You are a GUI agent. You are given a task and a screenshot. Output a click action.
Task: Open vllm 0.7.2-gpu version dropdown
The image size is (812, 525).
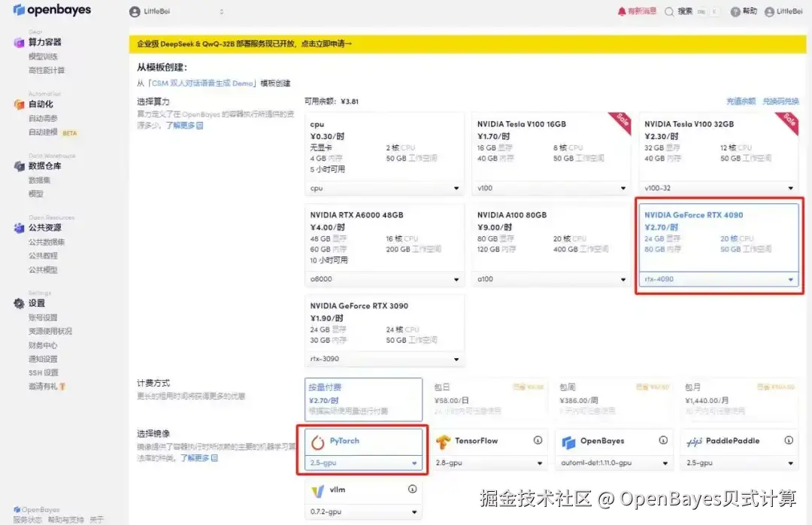point(363,512)
